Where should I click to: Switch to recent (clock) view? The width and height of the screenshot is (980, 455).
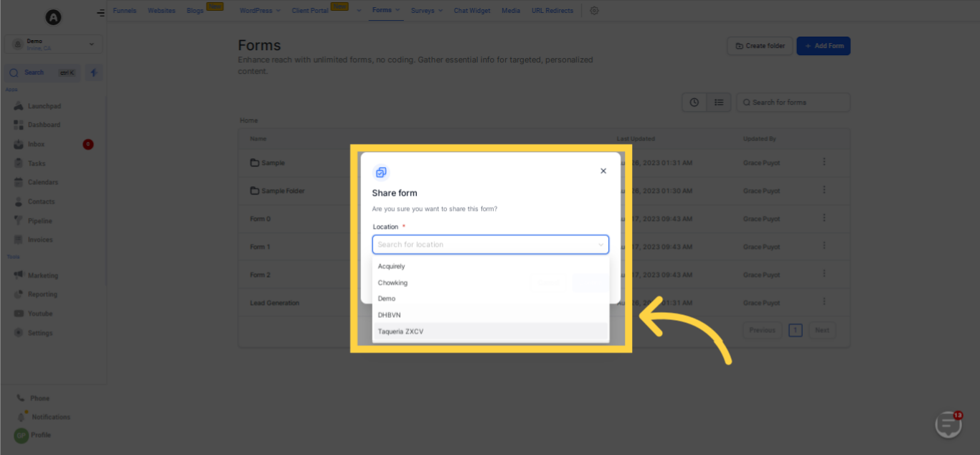click(694, 103)
